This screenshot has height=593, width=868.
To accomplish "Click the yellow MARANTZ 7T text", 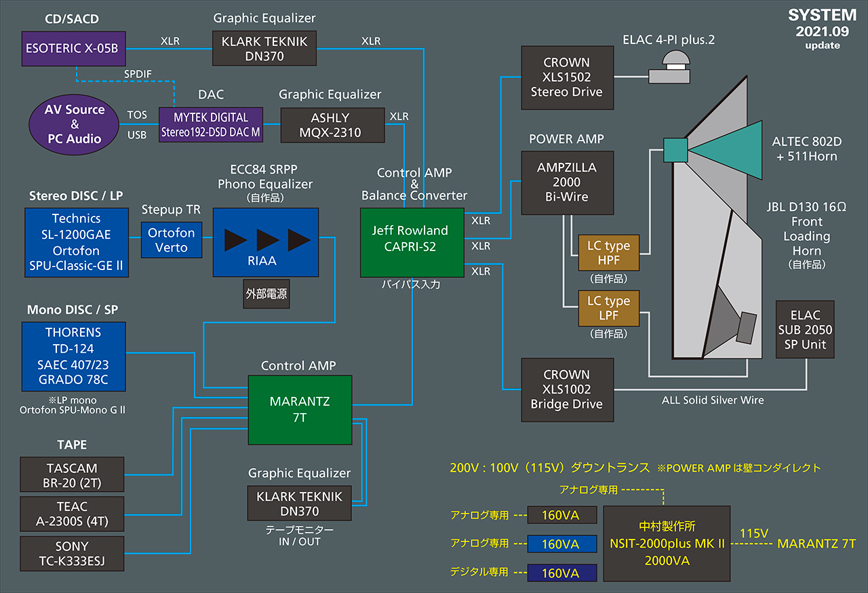I will click(816, 543).
